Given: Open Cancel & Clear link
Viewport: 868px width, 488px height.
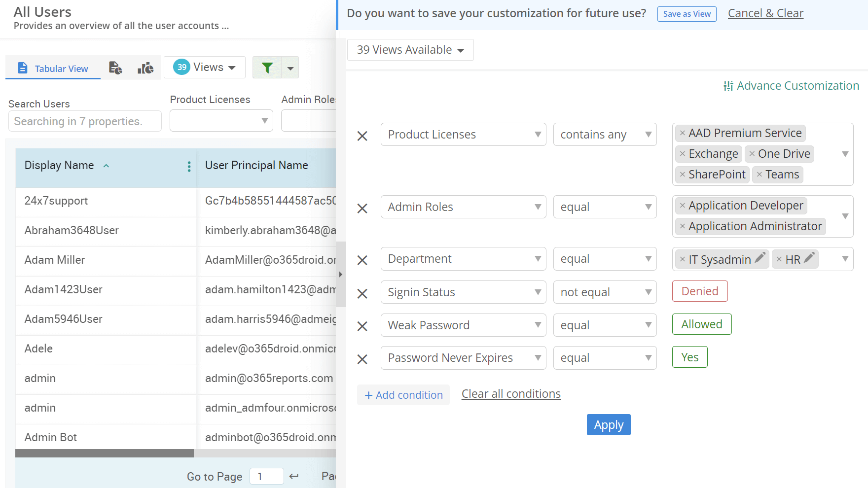Looking at the screenshot, I should pos(765,13).
